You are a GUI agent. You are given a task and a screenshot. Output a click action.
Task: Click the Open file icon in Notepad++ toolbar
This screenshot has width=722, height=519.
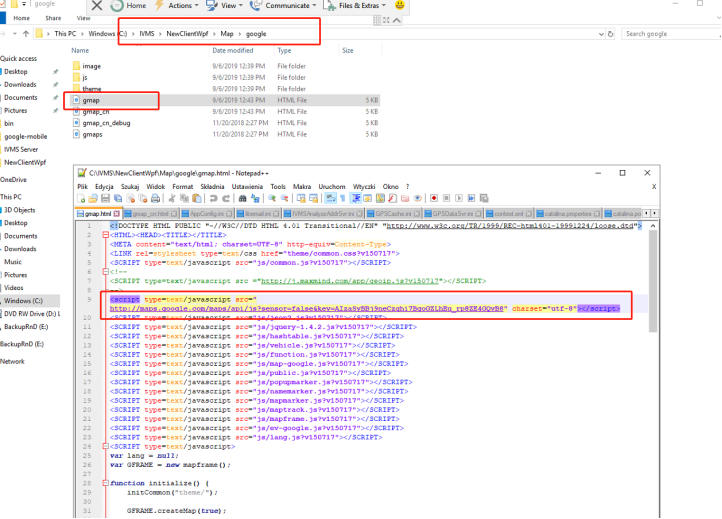(x=93, y=198)
